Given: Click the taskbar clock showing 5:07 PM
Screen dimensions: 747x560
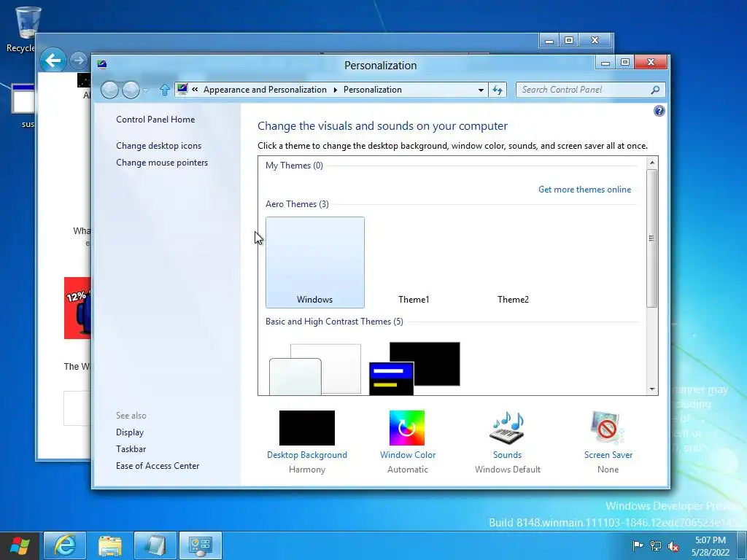Looking at the screenshot, I should point(710,540).
